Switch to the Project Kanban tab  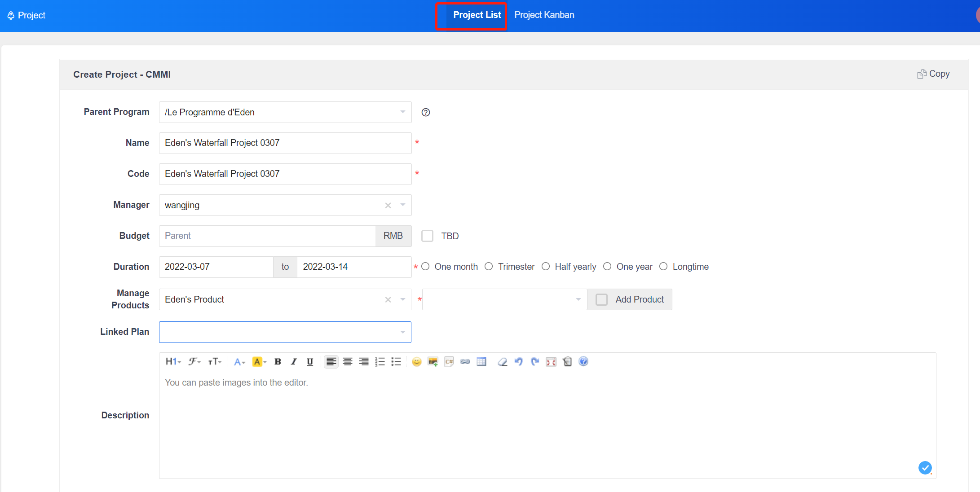coord(544,15)
